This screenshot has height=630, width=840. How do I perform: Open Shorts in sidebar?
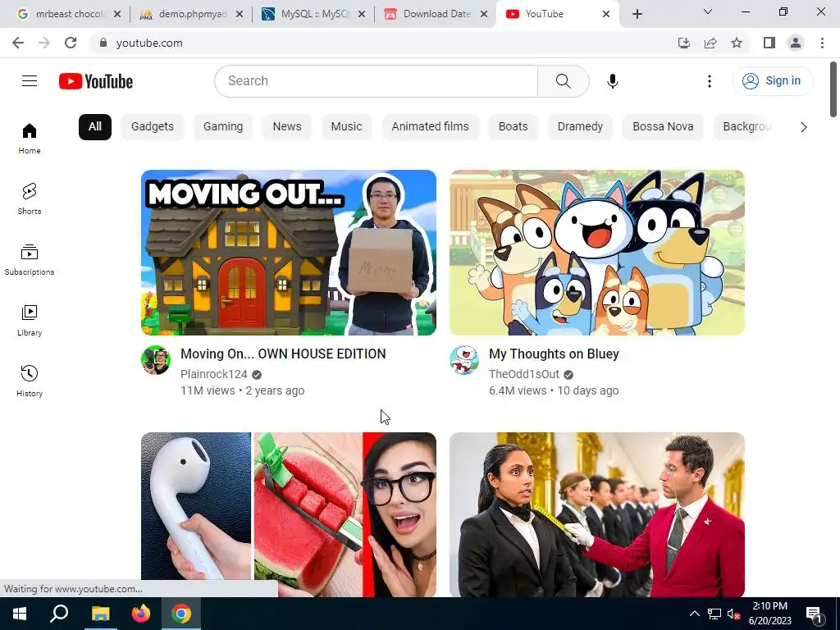[x=30, y=199]
